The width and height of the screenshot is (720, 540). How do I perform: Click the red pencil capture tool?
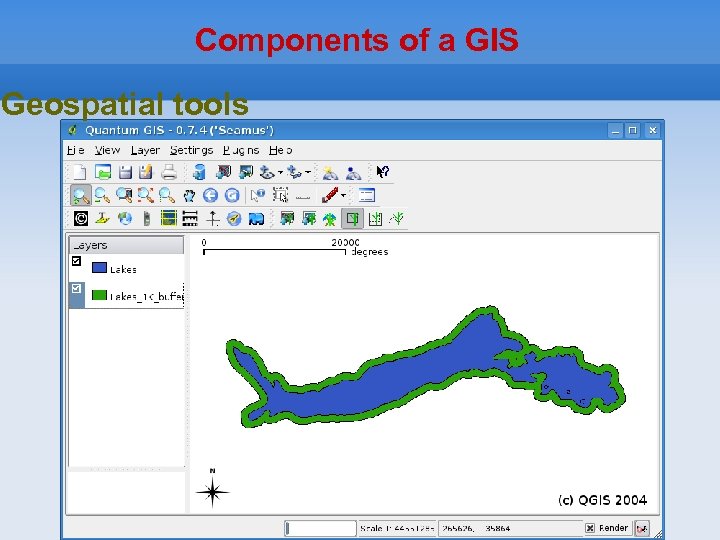coord(330,195)
